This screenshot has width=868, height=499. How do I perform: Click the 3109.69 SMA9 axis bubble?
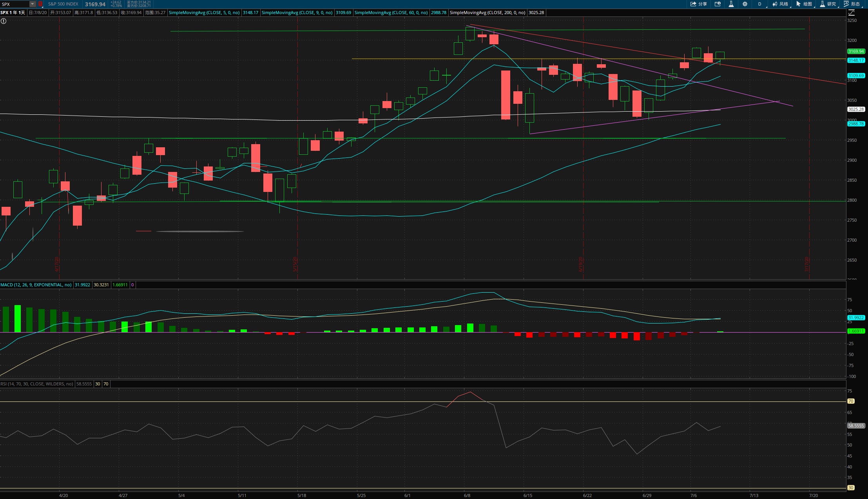point(856,76)
